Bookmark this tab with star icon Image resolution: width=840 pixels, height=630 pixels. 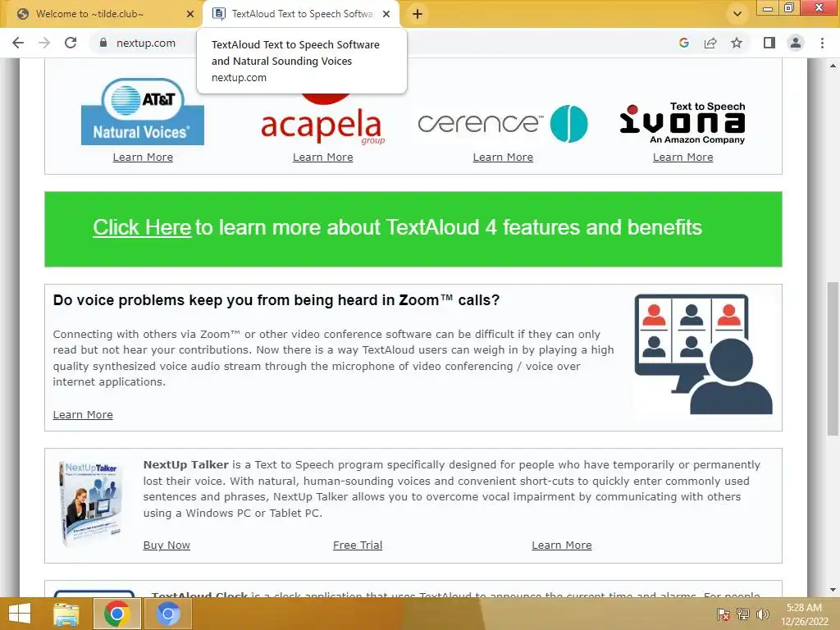(737, 43)
